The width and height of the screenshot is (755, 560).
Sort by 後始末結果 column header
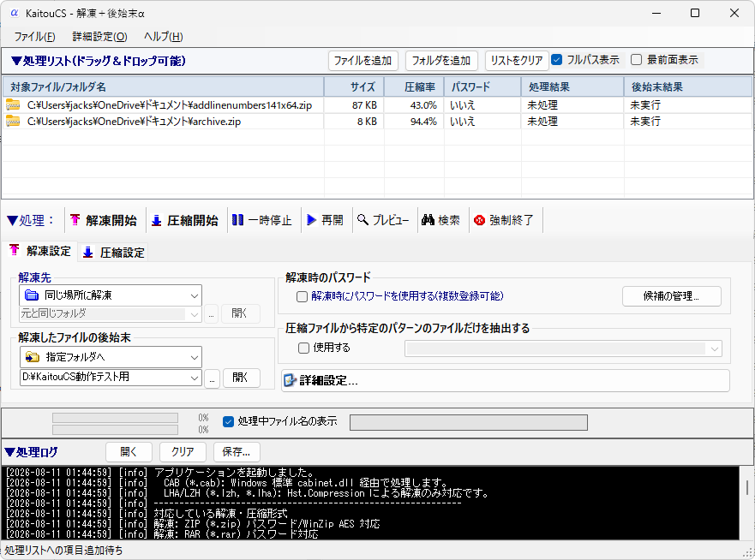688,87
